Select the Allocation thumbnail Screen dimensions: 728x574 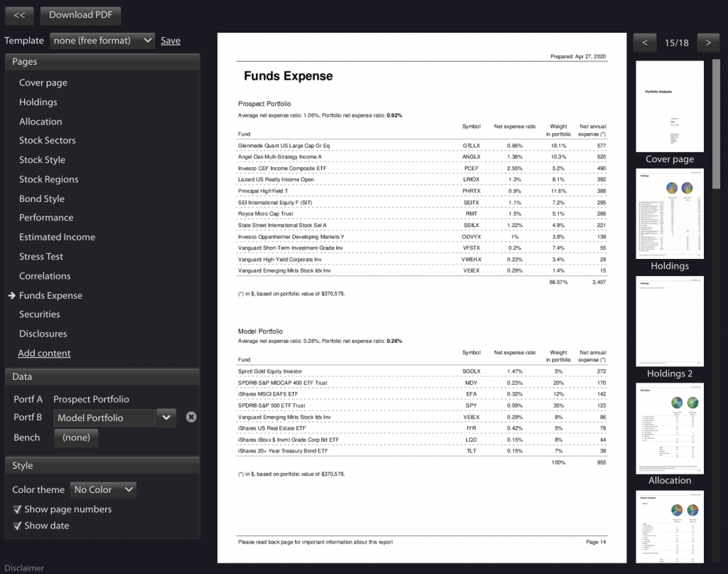coord(670,428)
